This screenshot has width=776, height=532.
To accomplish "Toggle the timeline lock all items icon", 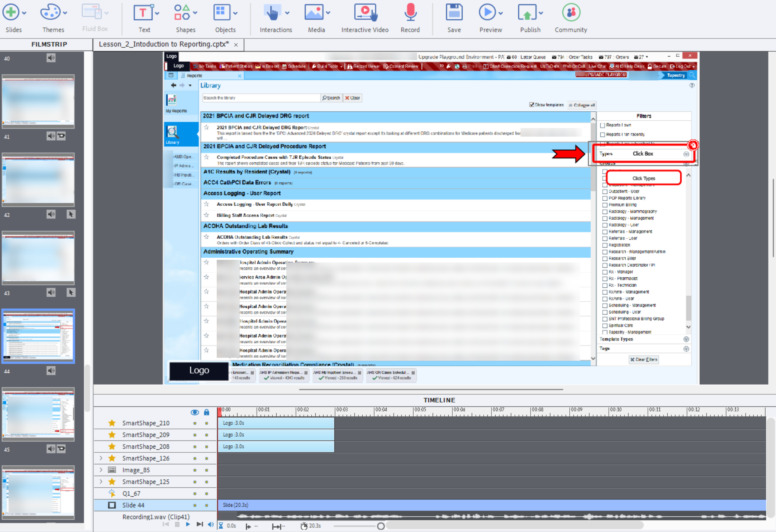I will [x=207, y=412].
